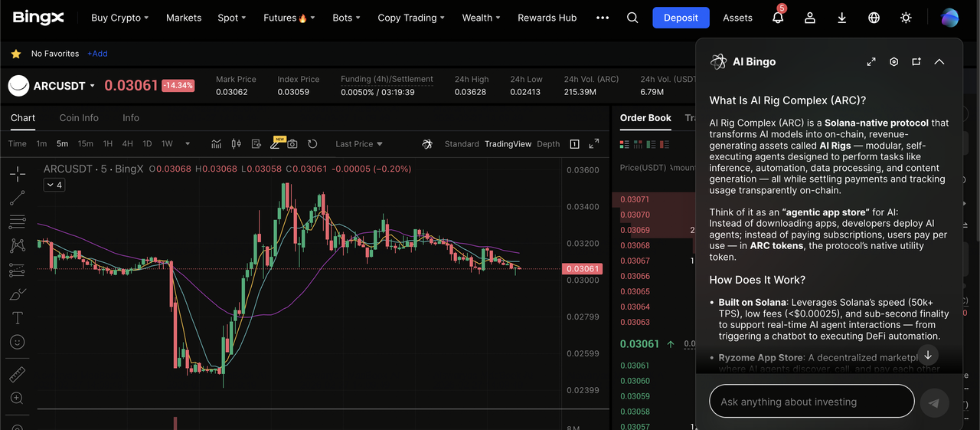Switch chart to Standard view
Image resolution: width=980 pixels, height=430 pixels.
461,144
